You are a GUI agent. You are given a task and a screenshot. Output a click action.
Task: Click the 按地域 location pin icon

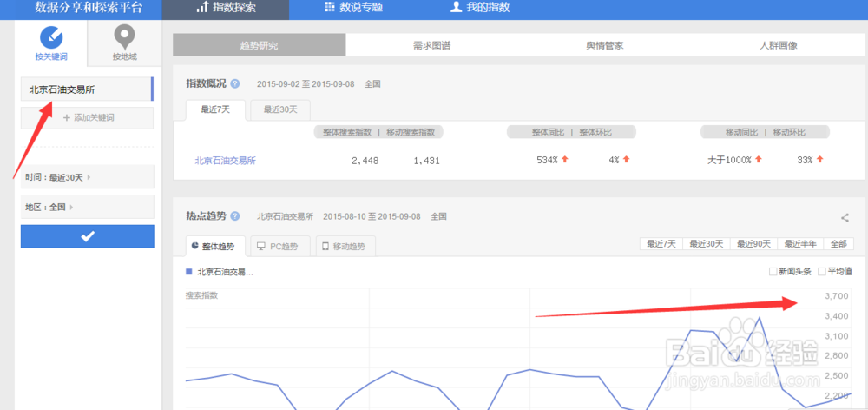[x=124, y=37]
